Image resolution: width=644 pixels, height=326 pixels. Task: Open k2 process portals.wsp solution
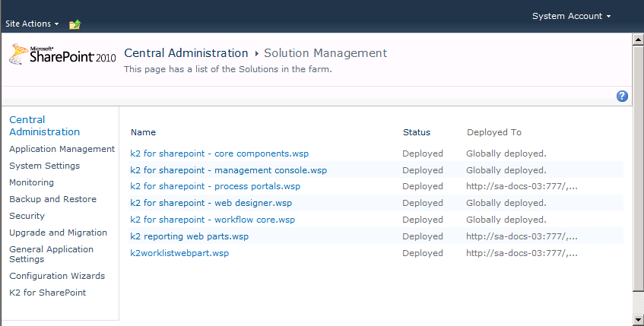215,186
